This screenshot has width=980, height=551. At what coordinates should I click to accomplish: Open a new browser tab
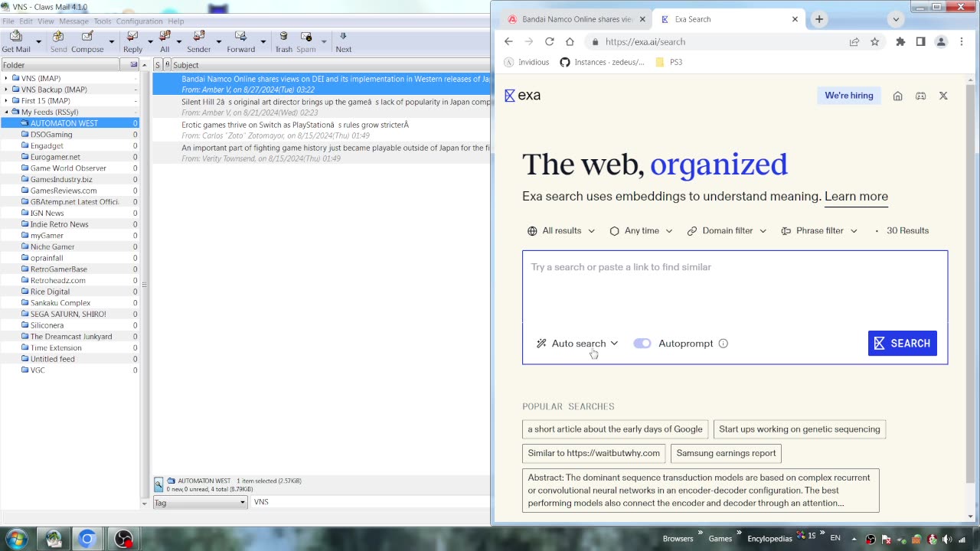pyautogui.click(x=819, y=19)
